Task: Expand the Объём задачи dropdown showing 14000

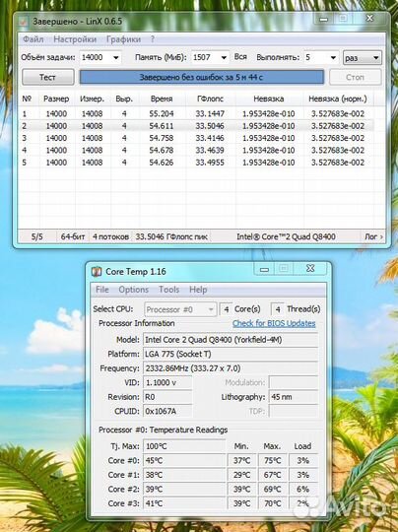Action: [x=115, y=58]
